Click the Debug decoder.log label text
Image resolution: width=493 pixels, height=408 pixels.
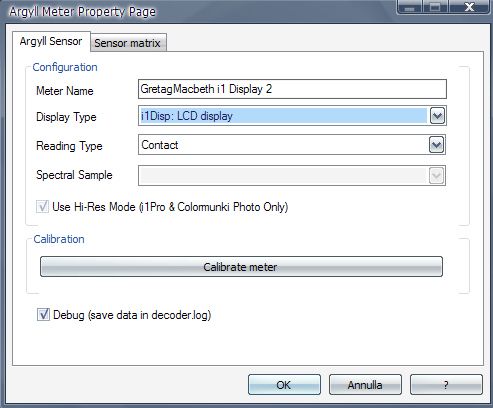pyautogui.click(x=132, y=315)
